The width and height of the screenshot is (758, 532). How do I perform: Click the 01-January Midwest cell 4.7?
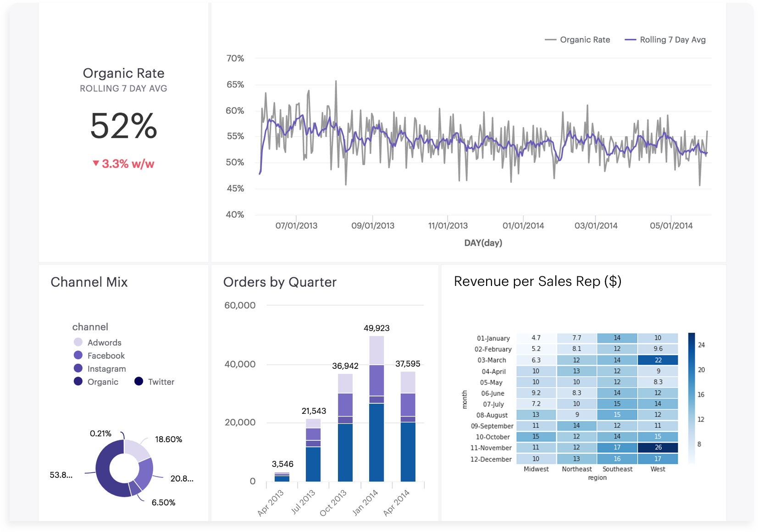[x=536, y=338]
